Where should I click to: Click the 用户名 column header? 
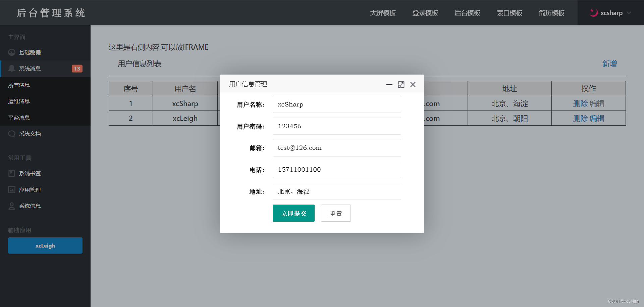tap(185, 89)
